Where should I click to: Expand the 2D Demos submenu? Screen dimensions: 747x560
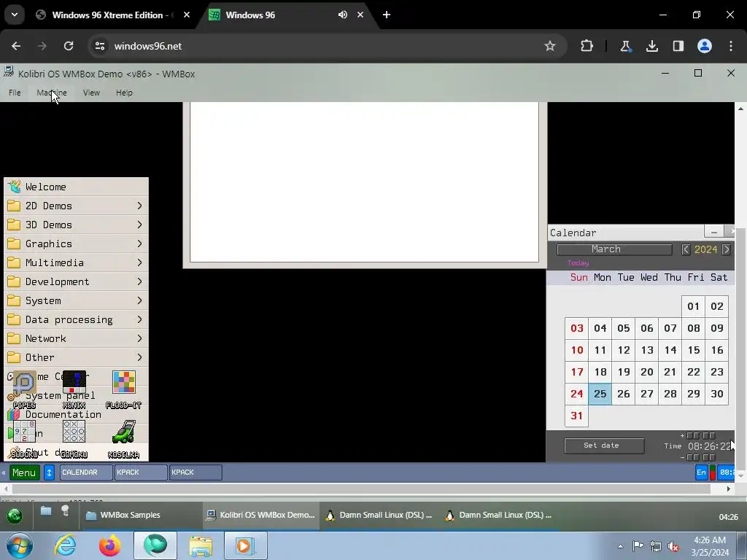click(x=76, y=206)
